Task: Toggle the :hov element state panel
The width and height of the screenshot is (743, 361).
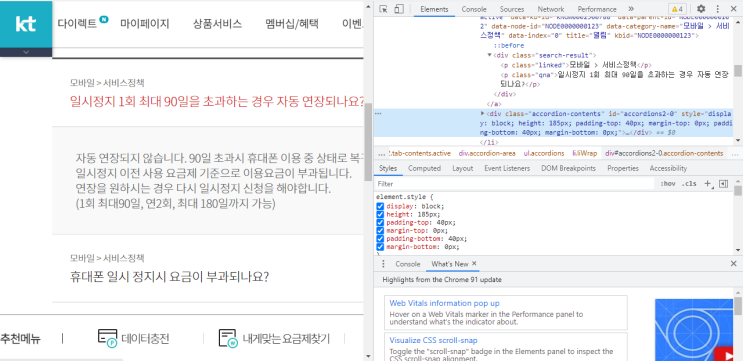Action: tap(667, 184)
